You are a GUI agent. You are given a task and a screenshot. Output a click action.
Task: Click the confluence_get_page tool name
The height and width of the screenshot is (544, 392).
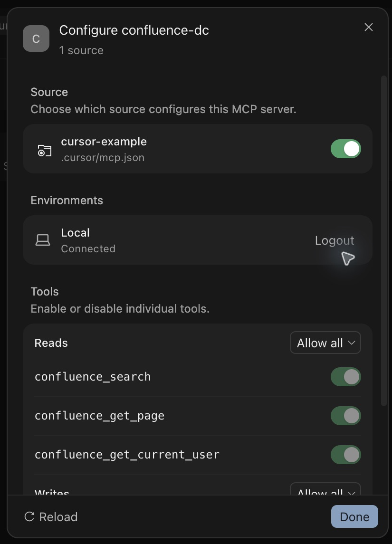100,416
